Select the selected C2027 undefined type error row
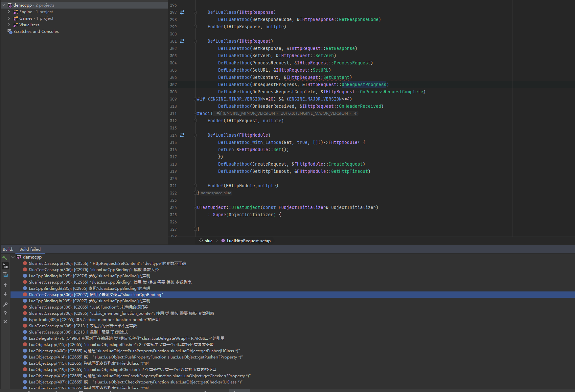The image size is (575, 392). [292, 294]
